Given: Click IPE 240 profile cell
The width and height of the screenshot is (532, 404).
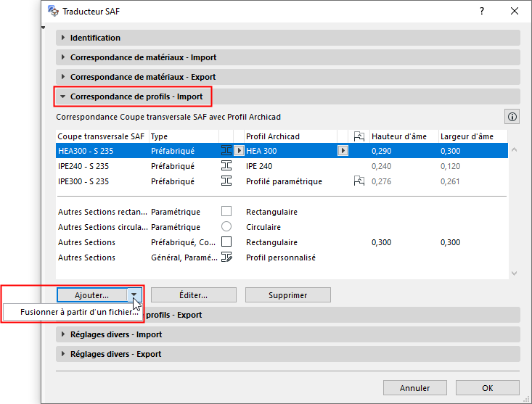Looking at the screenshot, I should [x=259, y=166].
